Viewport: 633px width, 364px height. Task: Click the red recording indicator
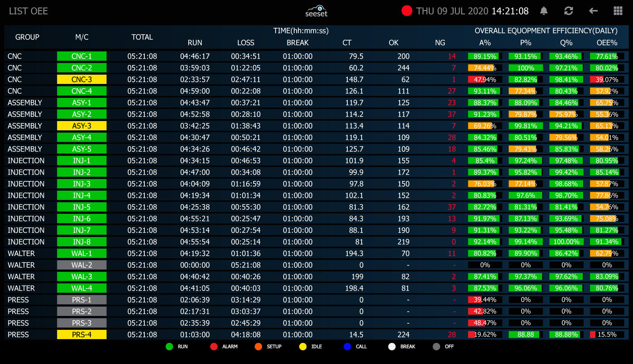coord(406,11)
